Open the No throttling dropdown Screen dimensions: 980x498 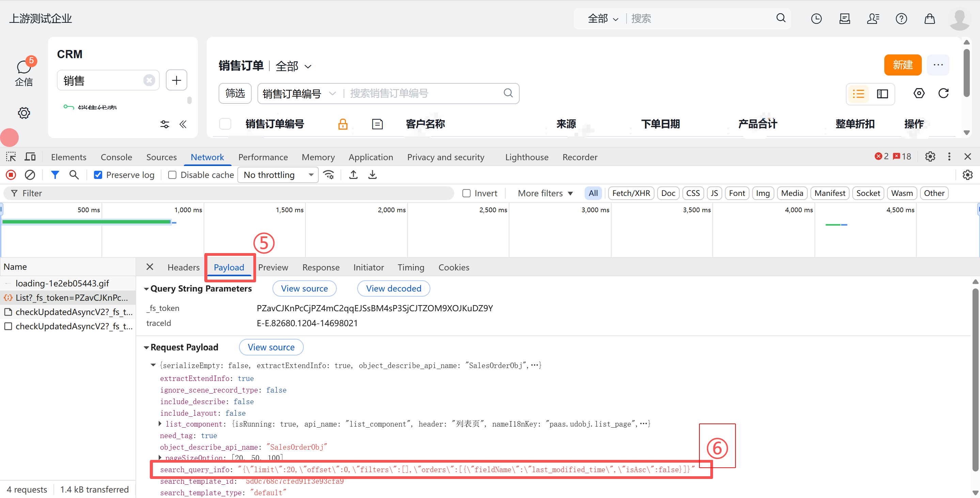278,175
